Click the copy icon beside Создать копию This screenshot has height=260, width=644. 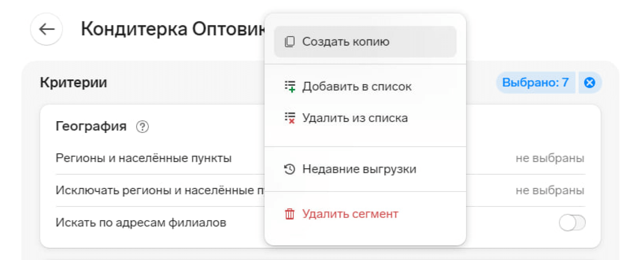(289, 42)
